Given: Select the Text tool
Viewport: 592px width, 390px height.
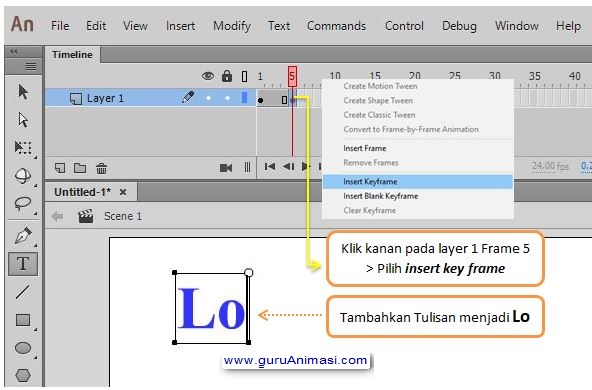Looking at the screenshot, I should [23, 264].
